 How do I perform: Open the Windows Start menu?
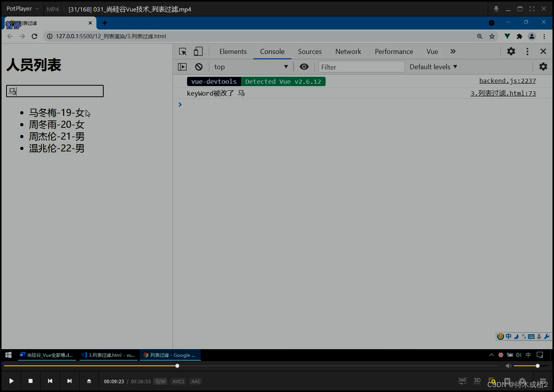8,355
